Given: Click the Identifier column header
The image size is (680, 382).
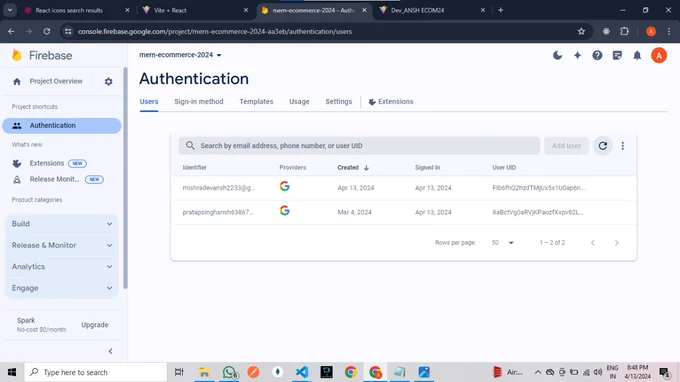Looking at the screenshot, I should 194,168.
